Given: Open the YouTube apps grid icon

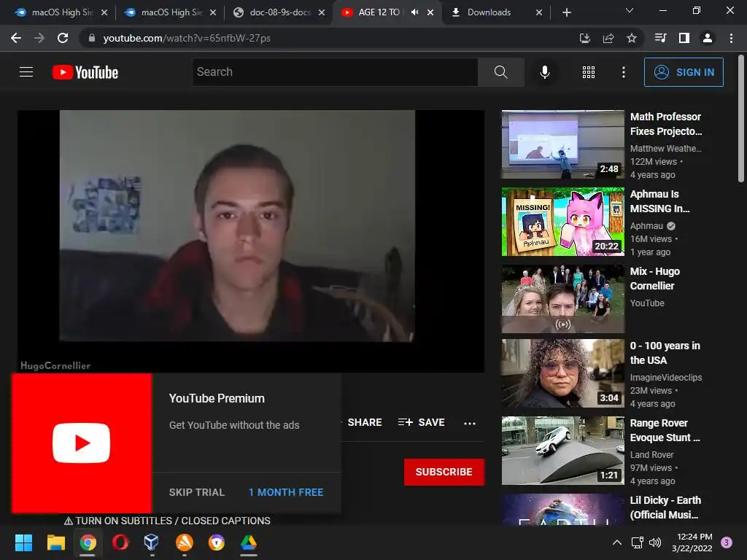Looking at the screenshot, I should point(589,72).
